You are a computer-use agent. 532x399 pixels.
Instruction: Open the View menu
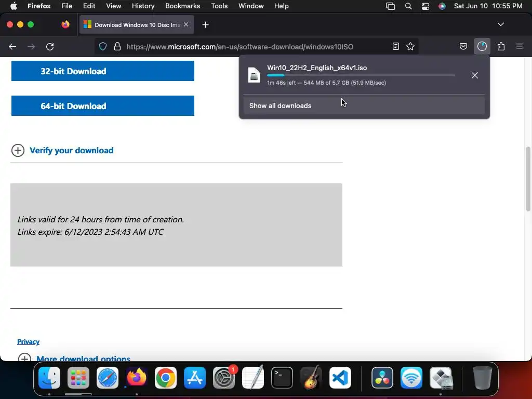tap(113, 6)
